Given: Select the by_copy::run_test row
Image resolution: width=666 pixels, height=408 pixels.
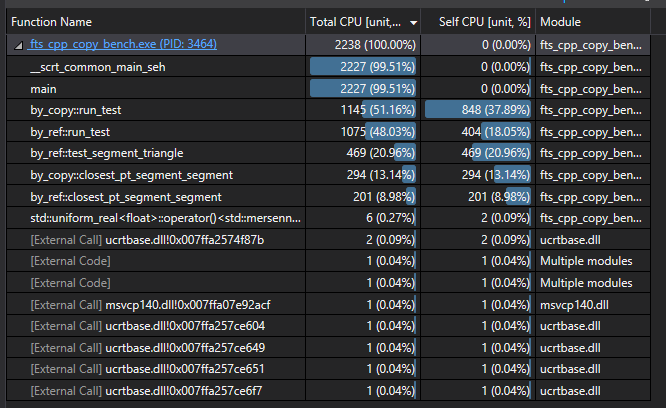Looking at the screenshot, I should [328, 110].
